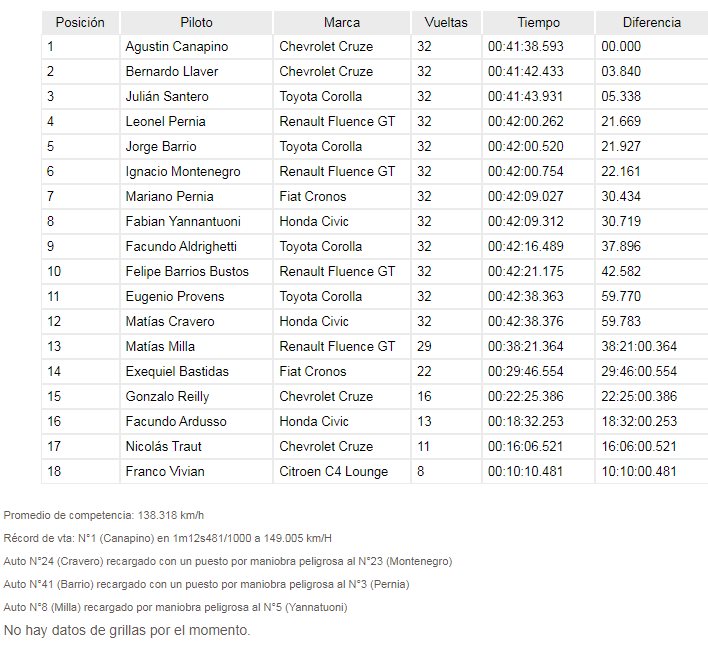Click the Marca column header
Image resolution: width=708 pixels, height=651 pixels.
point(342,22)
